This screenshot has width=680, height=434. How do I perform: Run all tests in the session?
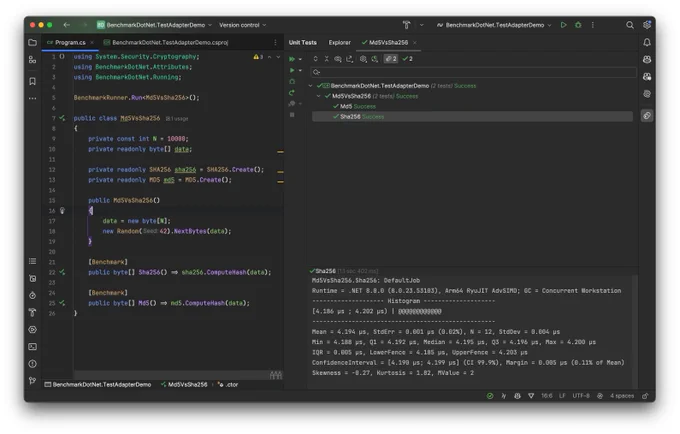(292, 59)
